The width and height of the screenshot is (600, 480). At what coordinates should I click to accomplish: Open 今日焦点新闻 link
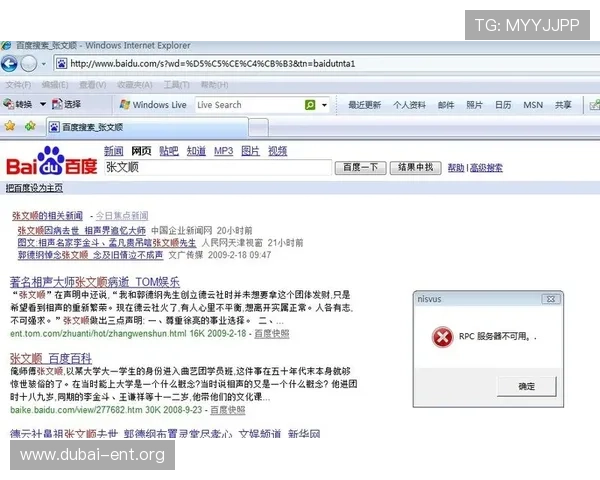[122, 216]
